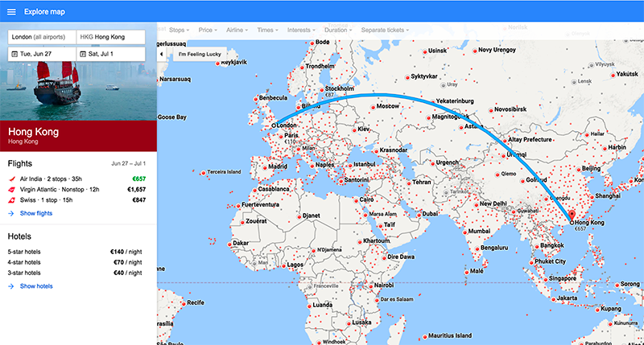
Task: Click the €1,657 Virgin Atlantic price
Action: tap(137, 190)
